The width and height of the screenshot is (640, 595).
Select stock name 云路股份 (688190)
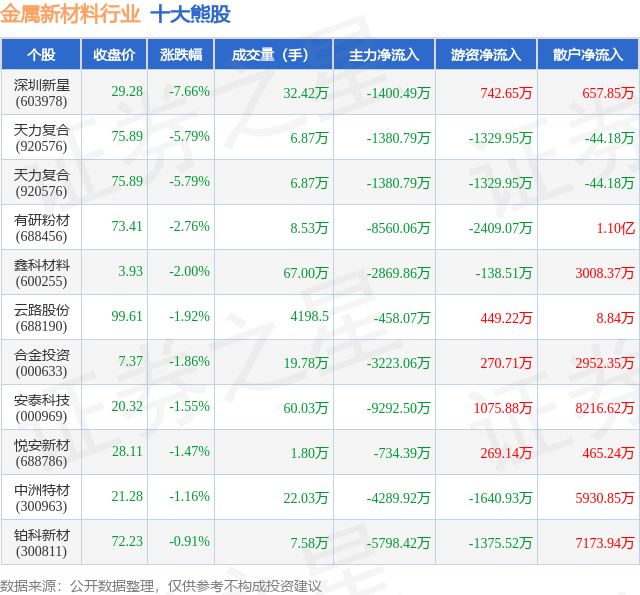[x=41, y=317]
